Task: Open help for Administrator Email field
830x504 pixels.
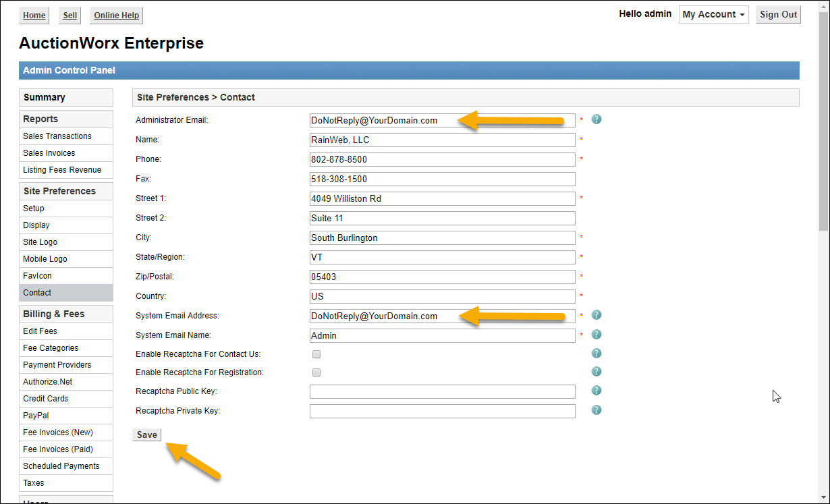Action: click(x=597, y=119)
